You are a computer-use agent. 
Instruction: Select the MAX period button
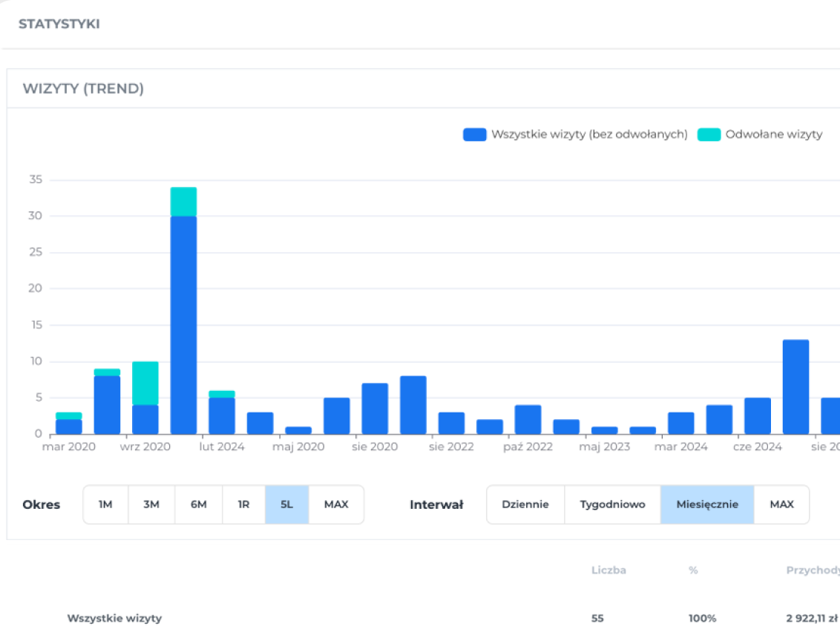tap(336, 504)
